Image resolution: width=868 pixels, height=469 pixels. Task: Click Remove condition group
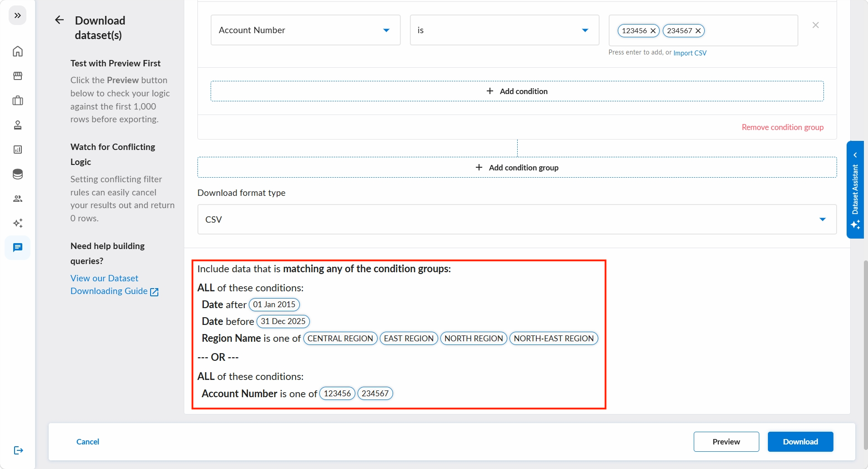point(782,127)
